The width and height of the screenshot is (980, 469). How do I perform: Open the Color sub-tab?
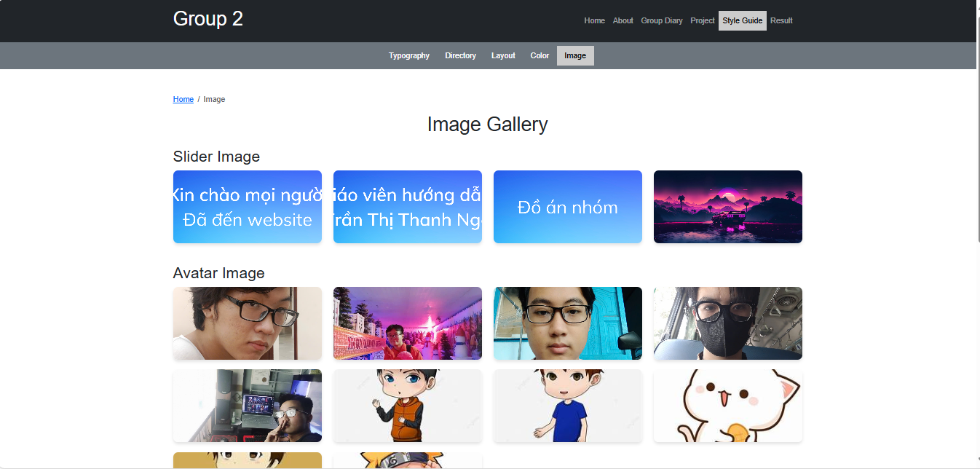540,55
